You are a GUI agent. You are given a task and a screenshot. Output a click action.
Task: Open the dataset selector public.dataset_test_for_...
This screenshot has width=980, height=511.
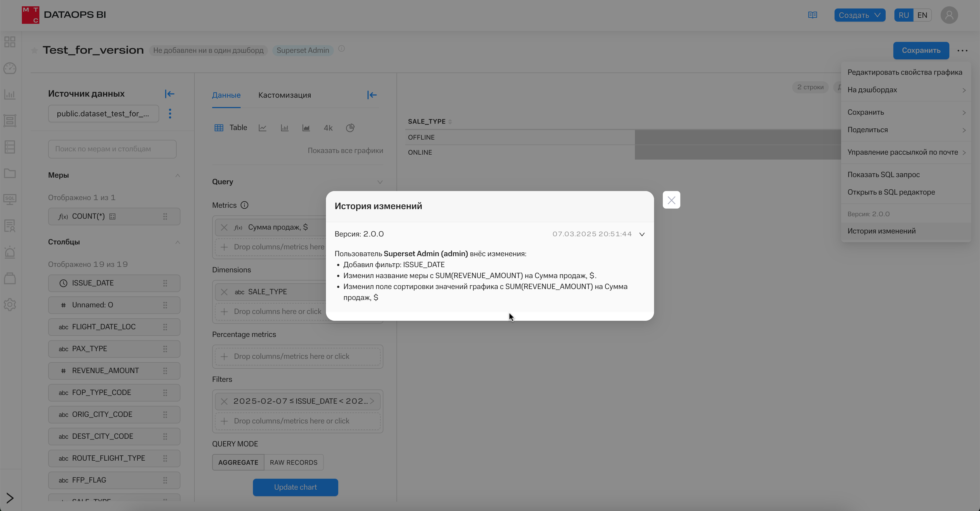click(x=103, y=114)
